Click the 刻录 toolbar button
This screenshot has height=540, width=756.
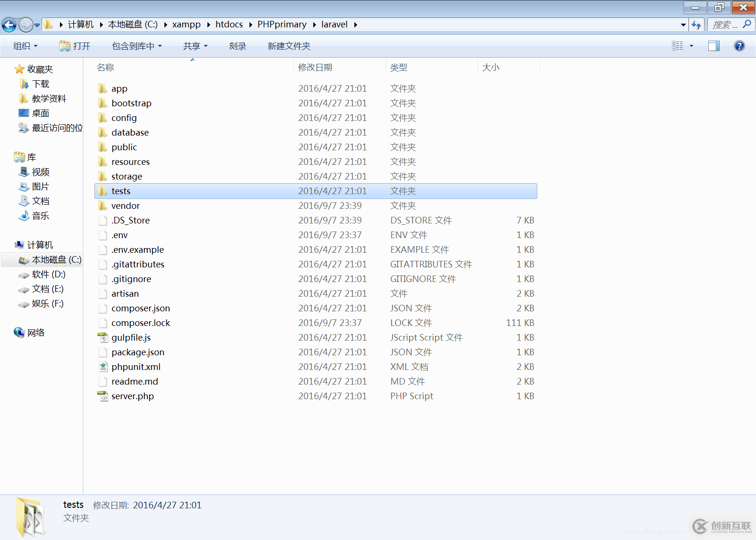point(238,46)
